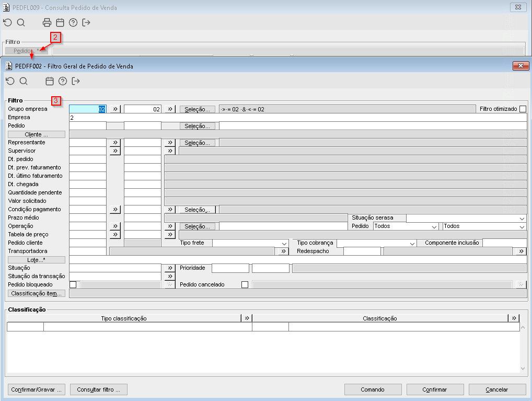
Task: Click second lookup arrow for Condição pagamento
Action: click(170, 210)
